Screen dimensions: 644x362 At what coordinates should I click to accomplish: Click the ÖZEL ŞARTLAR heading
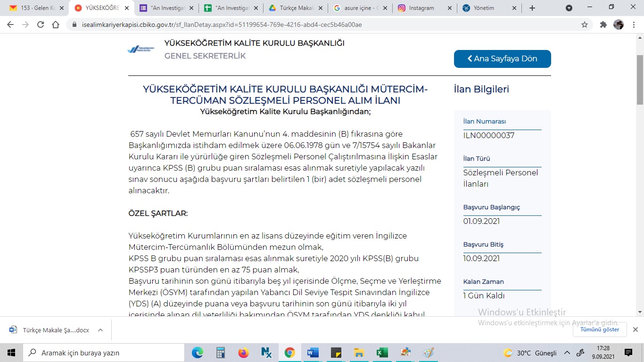tap(158, 214)
